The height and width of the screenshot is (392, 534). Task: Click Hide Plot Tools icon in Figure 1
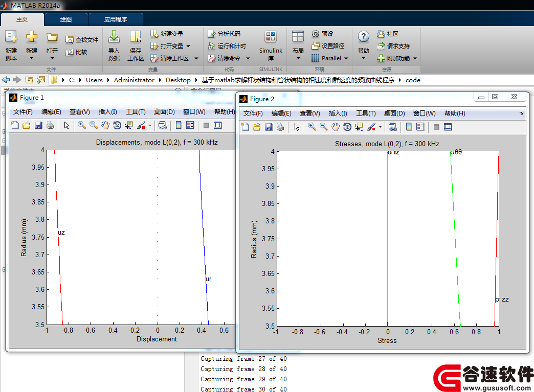tap(206, 125)
